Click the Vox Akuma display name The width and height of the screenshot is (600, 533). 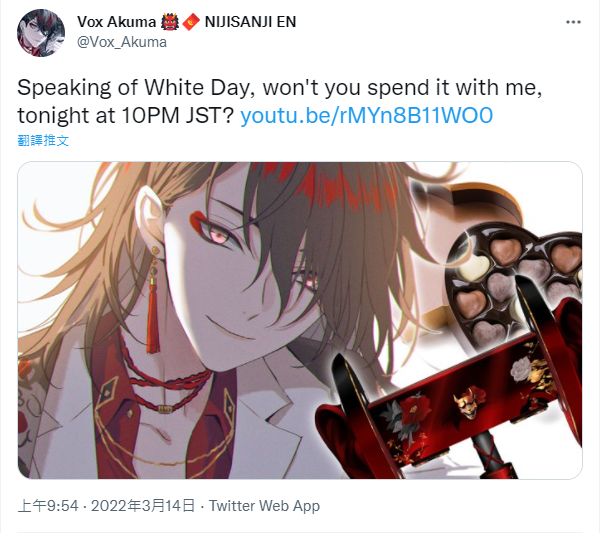point(116,22)
